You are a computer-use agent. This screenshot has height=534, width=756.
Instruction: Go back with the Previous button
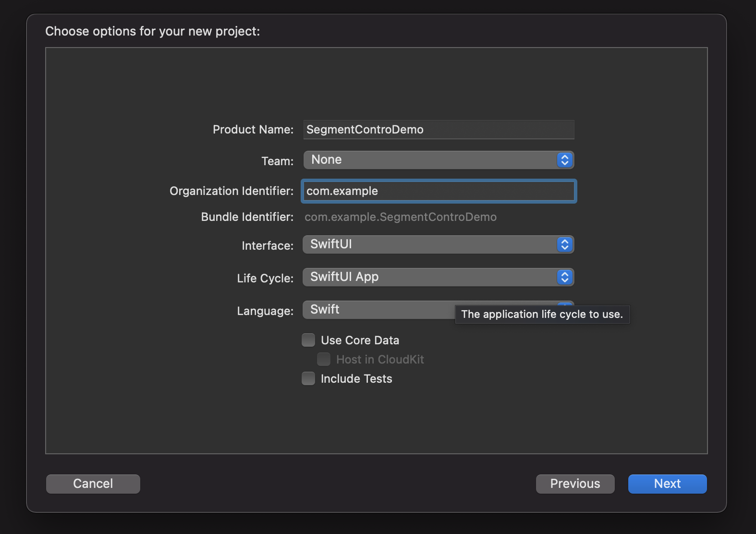click(575, 484)
